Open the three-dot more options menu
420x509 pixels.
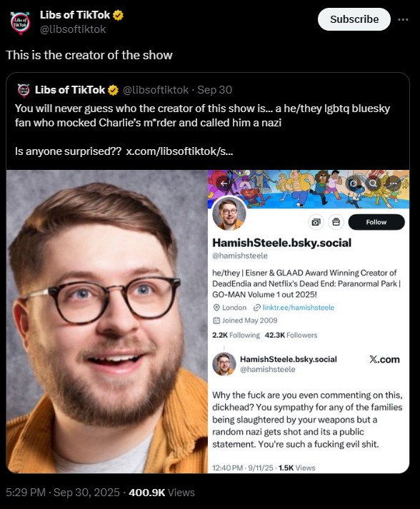403,19
